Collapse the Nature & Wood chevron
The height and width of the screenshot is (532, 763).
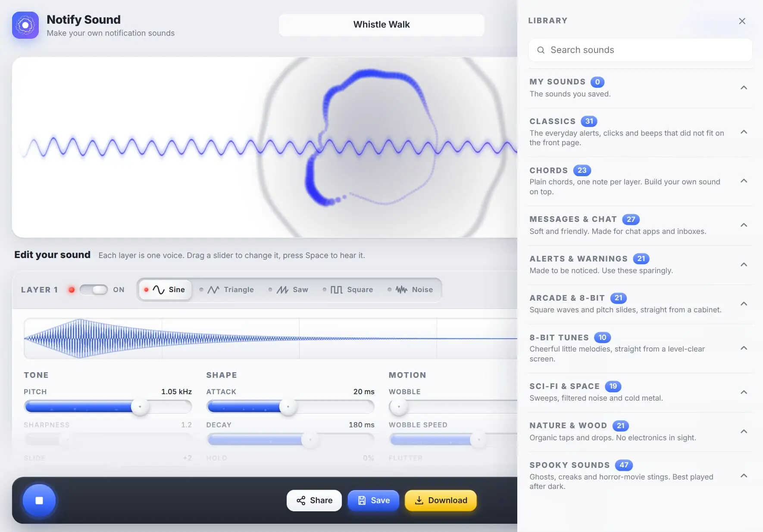[x=744, y=431]
